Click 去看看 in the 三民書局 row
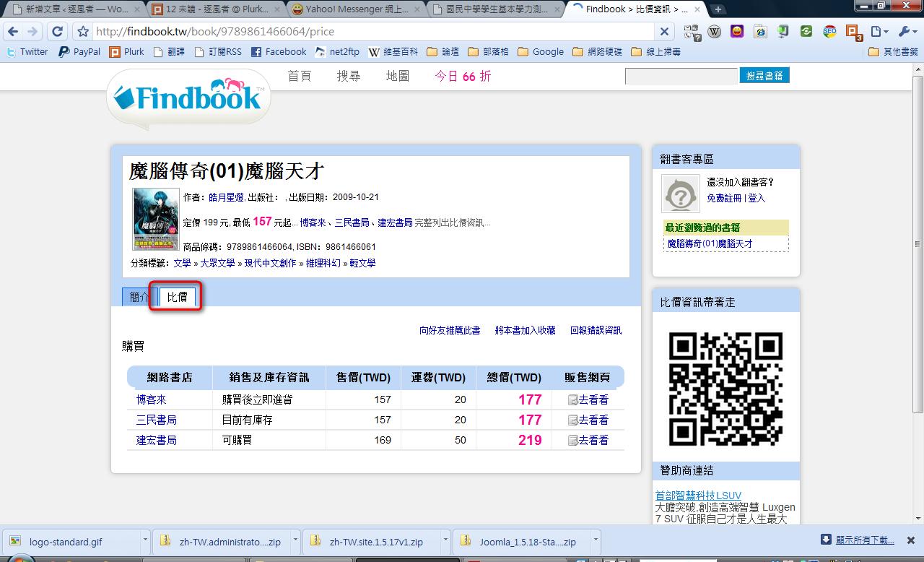The width and height of the screenshot is (924, 562). pos(588,420)
